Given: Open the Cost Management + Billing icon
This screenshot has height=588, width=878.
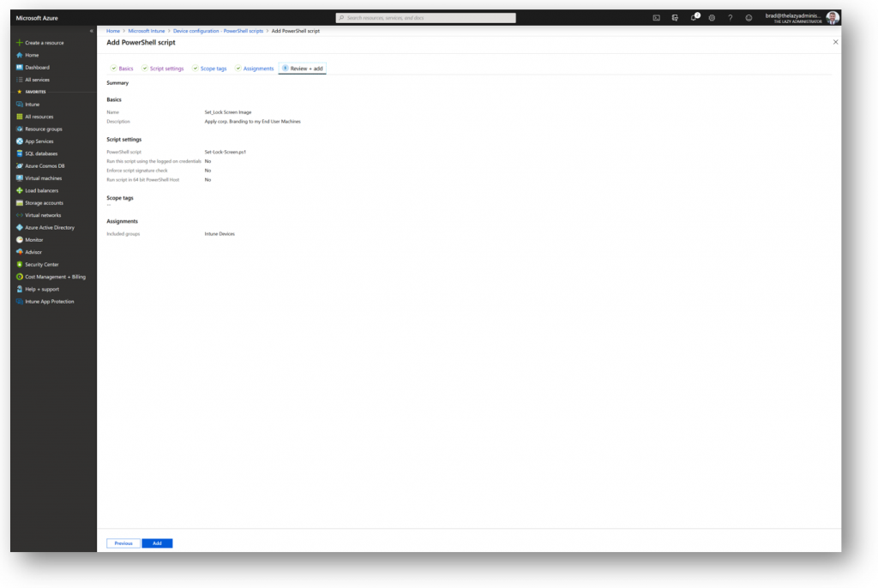Looking at the screenshot, I should 20,277.
